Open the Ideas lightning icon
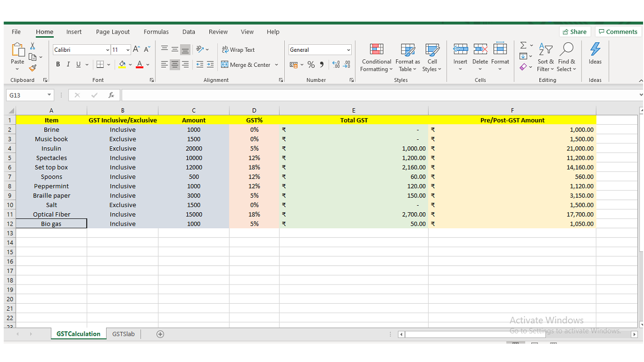 tap(595, 54)
